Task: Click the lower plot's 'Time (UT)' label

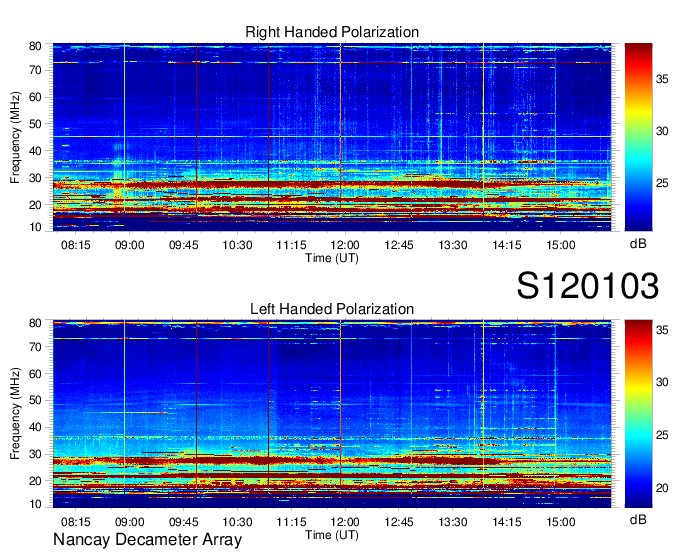Action: (x=332, y=535)
